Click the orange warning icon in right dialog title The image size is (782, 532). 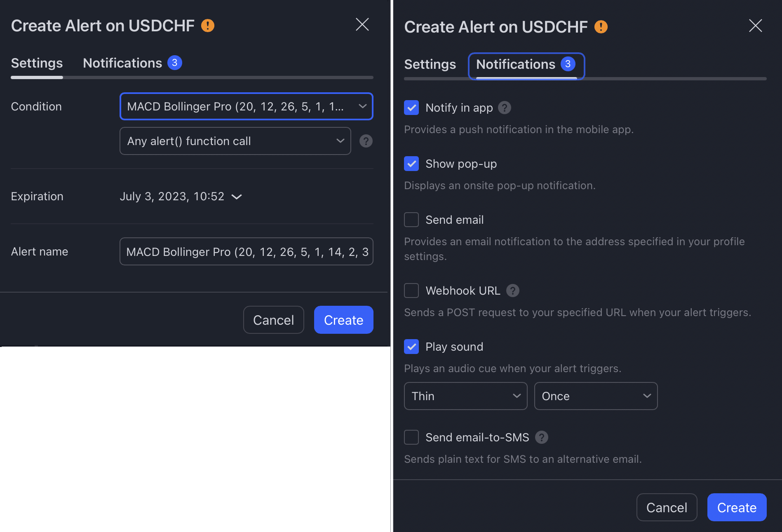pos(601,27)
